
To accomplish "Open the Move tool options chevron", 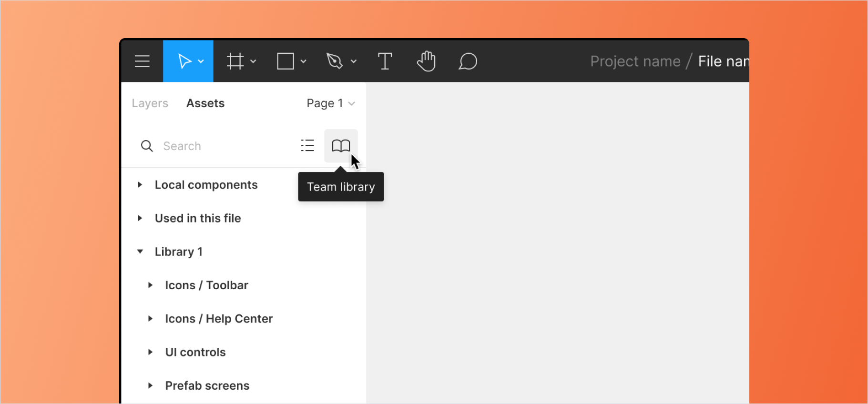I will coord(201,61).
